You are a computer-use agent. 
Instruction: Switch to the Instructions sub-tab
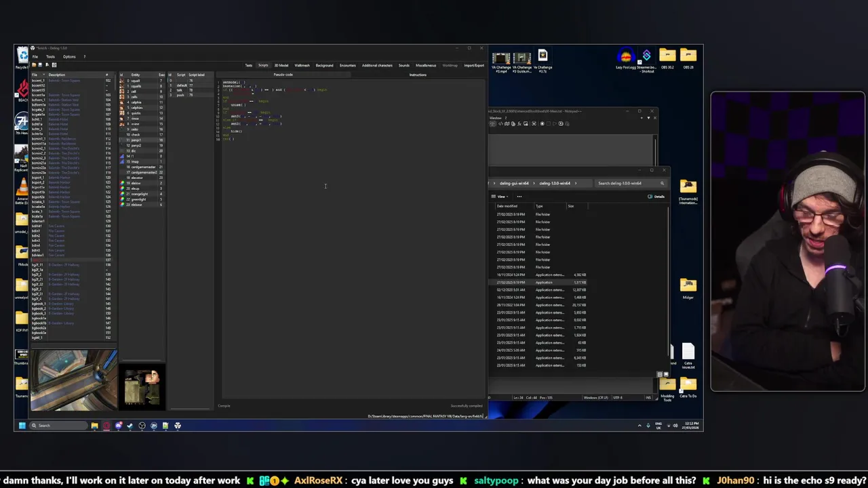coord(418,75)
